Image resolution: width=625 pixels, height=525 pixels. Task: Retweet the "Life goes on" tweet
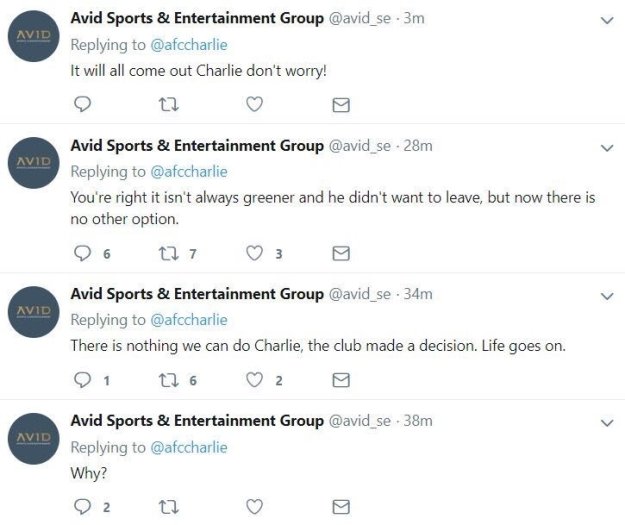tap(168, 380)
